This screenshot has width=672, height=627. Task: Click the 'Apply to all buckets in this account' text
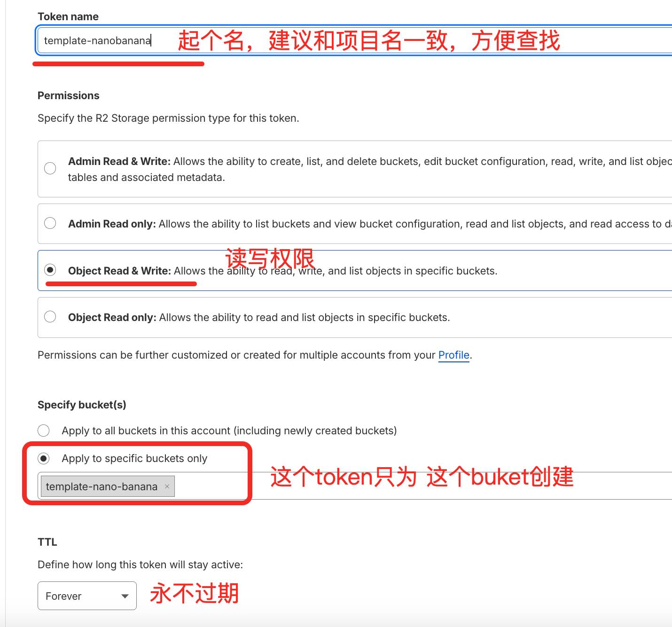[x=229, y=431]
